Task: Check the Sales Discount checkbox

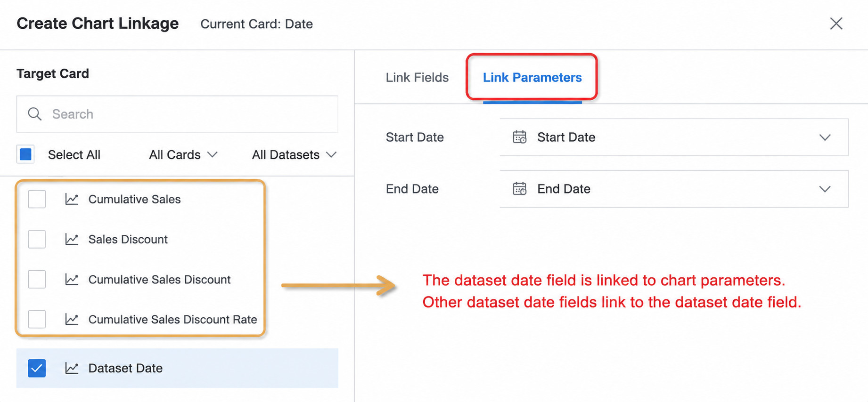Action: pos(37,239)
